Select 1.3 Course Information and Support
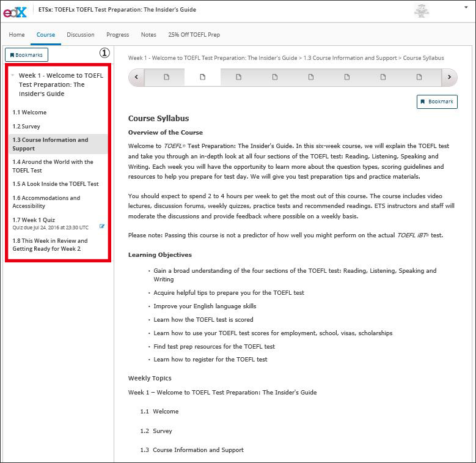Viewport: 476px width, 463px height. pyautogui.click(x=58, y=144)
